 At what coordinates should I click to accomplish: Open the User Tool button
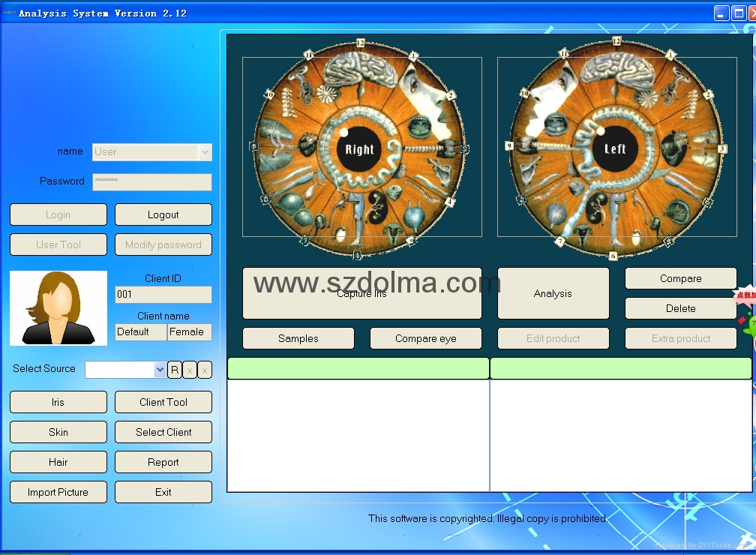58,244
